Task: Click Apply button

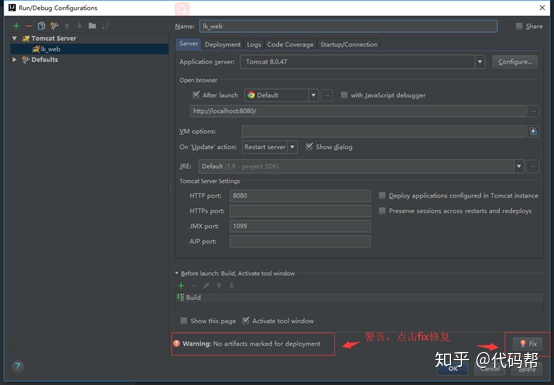Action: coord(527,369)
